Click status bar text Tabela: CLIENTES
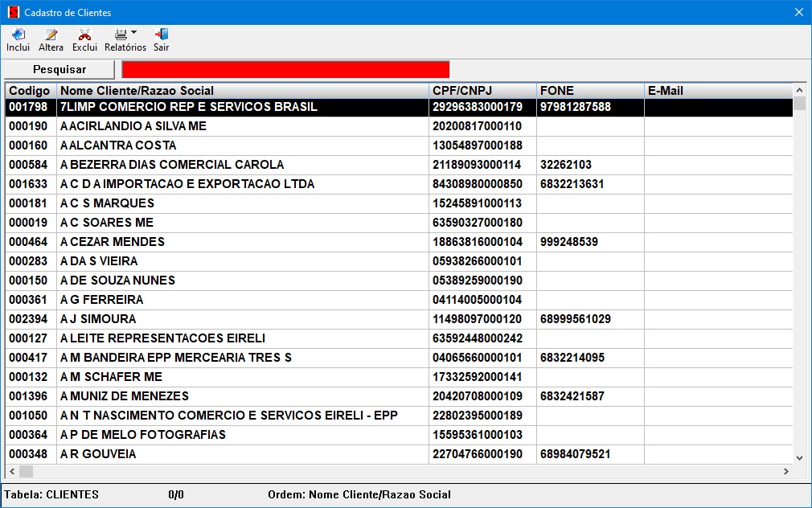 [x=51, y=494]
